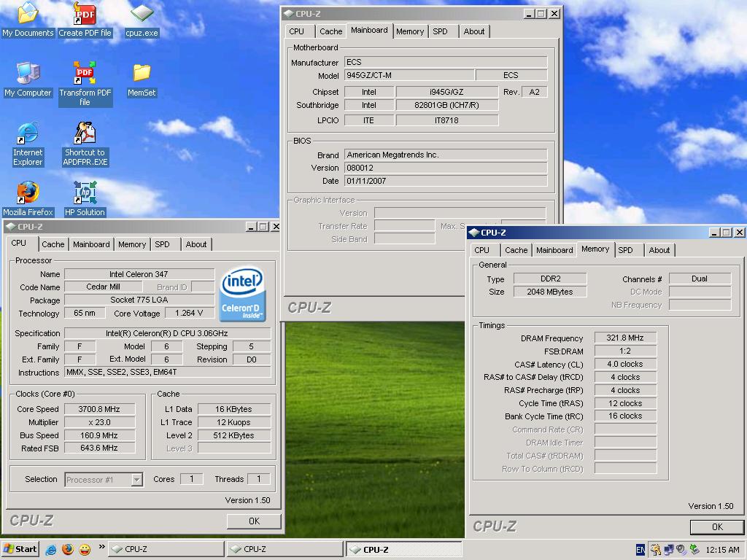
Task: Expand quick launch chevron on taskbar
Action: (101, 547)
